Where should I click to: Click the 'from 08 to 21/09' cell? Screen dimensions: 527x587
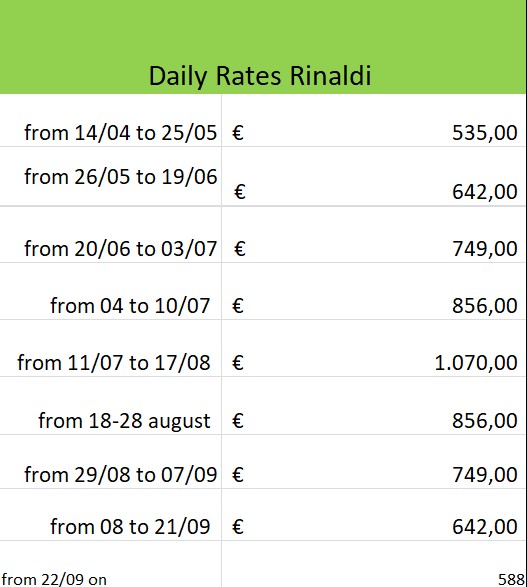tap(110, 515)
